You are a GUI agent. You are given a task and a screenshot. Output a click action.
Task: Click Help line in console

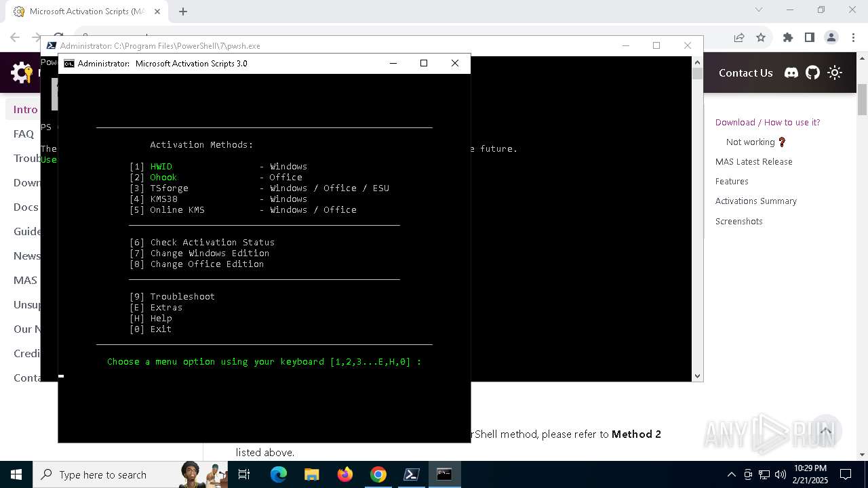point(151,318)
